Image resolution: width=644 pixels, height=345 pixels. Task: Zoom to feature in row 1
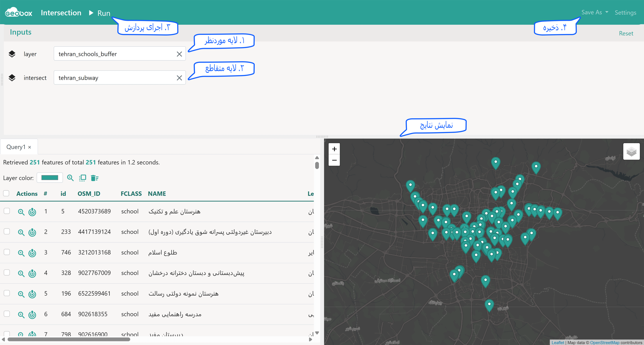pyautogui.click(x=21, y=212)
